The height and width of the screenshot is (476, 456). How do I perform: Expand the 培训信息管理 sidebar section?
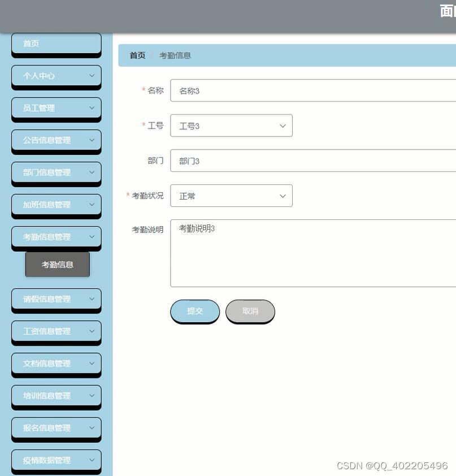56,395
